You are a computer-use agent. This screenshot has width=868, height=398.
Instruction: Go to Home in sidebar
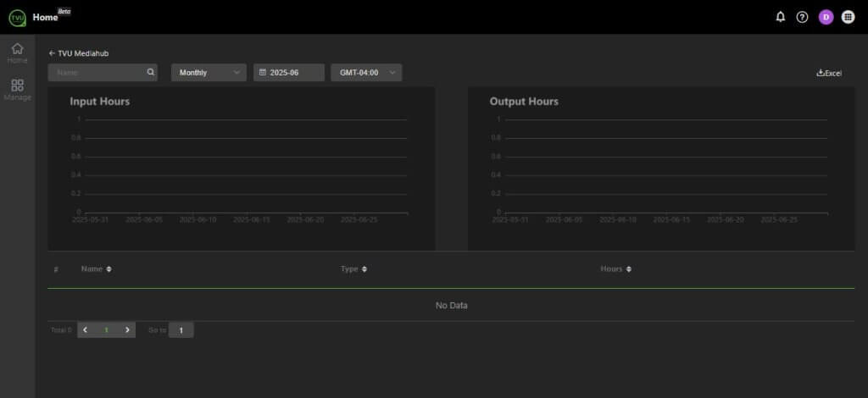17,53
